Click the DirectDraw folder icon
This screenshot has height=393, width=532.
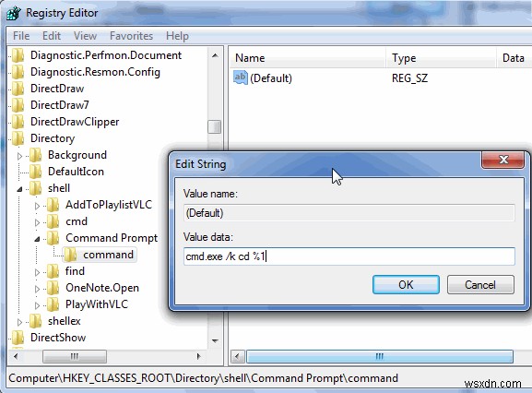pyautogui.click(x=18, y=89)
